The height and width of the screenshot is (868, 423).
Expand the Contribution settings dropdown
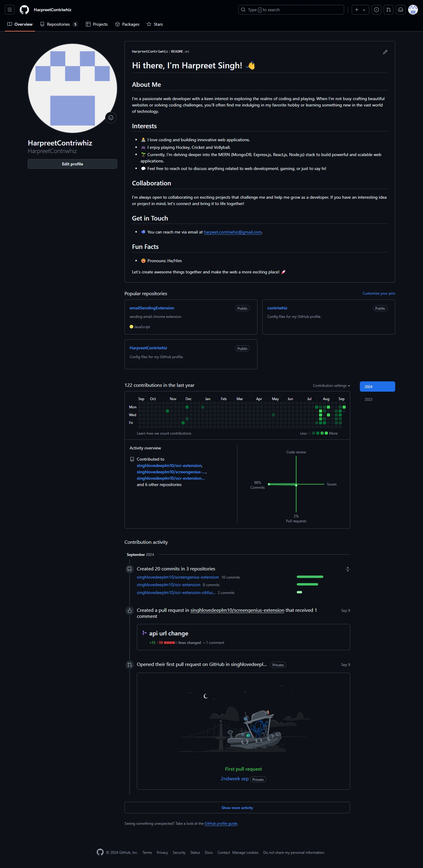[x=331, y=386]
